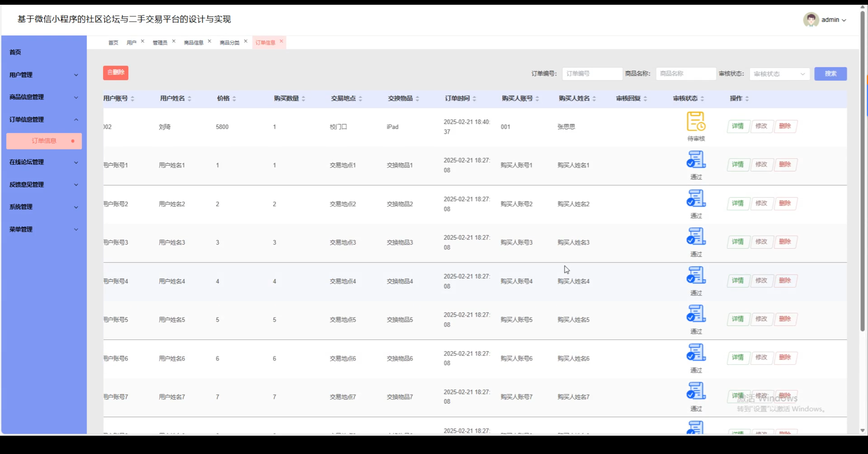
Task: Click the approved status icon for 用户账号1
Action: [696, 160]
